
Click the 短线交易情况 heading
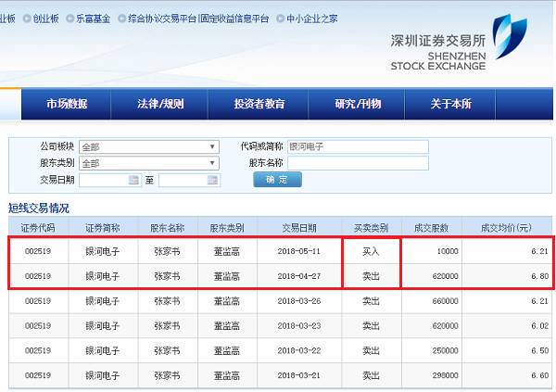click(39, 208)
